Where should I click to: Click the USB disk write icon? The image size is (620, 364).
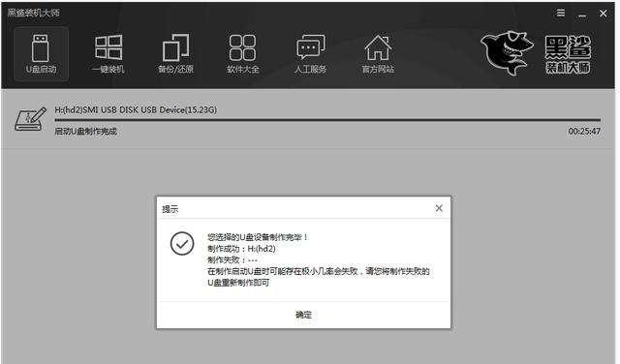30,118
